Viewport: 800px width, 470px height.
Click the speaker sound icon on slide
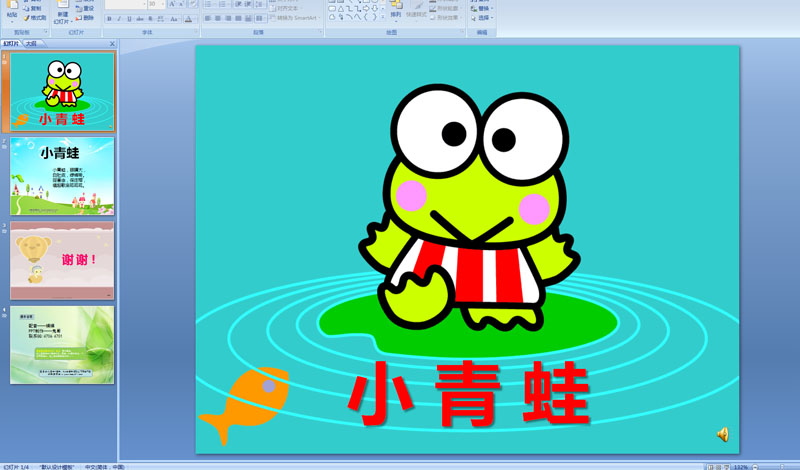point(722,434)
